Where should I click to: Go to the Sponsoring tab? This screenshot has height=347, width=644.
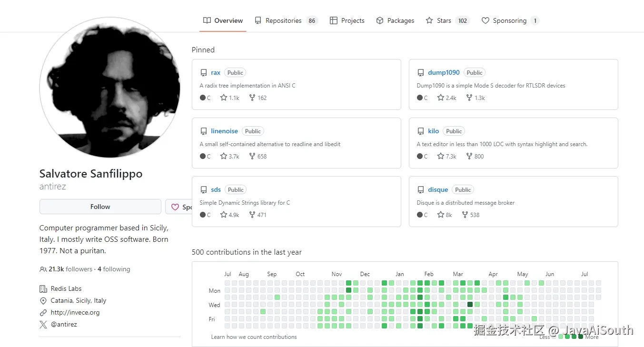[x=510, y=20]
